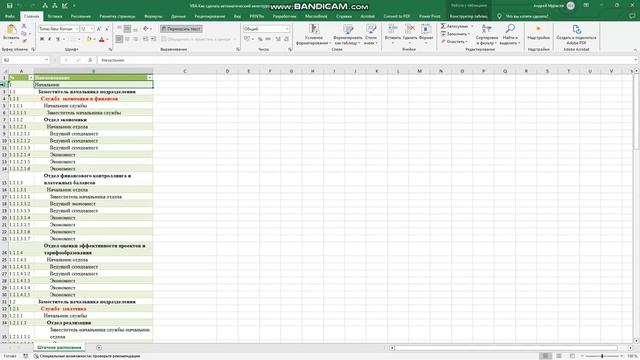Decrease font size with the small A icon
640x360 pixels.
(x=107, y=29)
